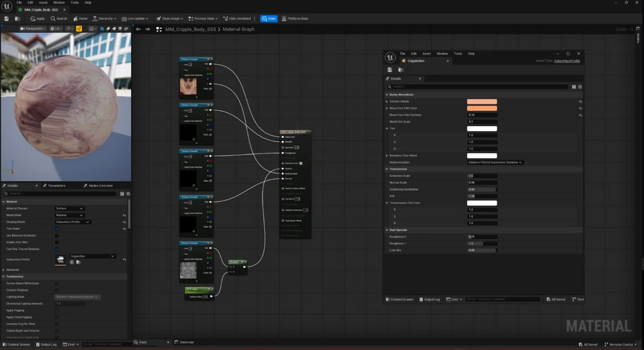Navigate forward in the material graph history
This screenshot has height=350, width=644.
pos(148,29)
